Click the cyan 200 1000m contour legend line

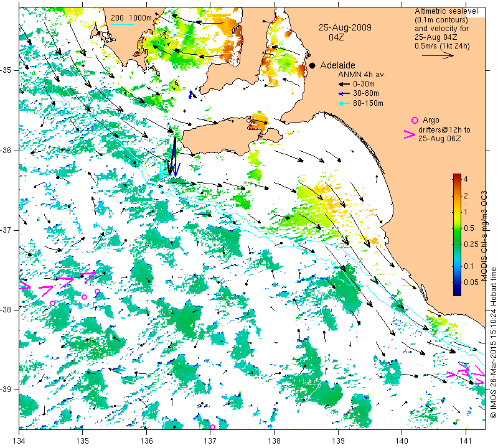[x=122, y=24]
